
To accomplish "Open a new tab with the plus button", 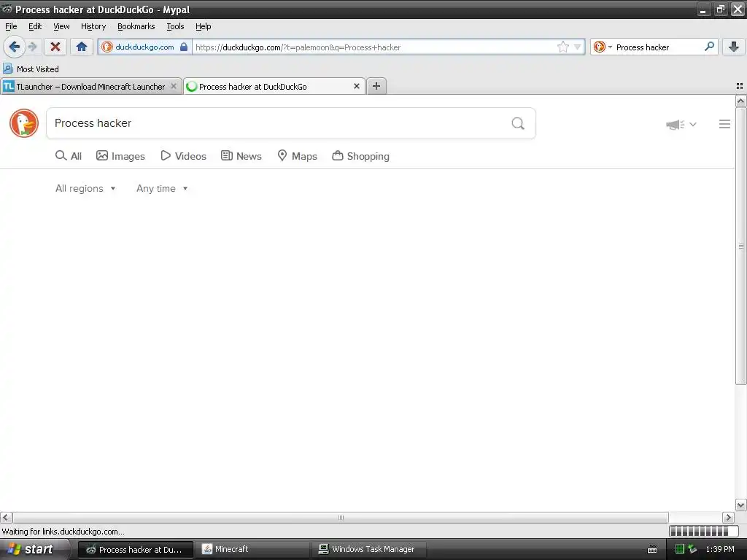I will (376, 86).
